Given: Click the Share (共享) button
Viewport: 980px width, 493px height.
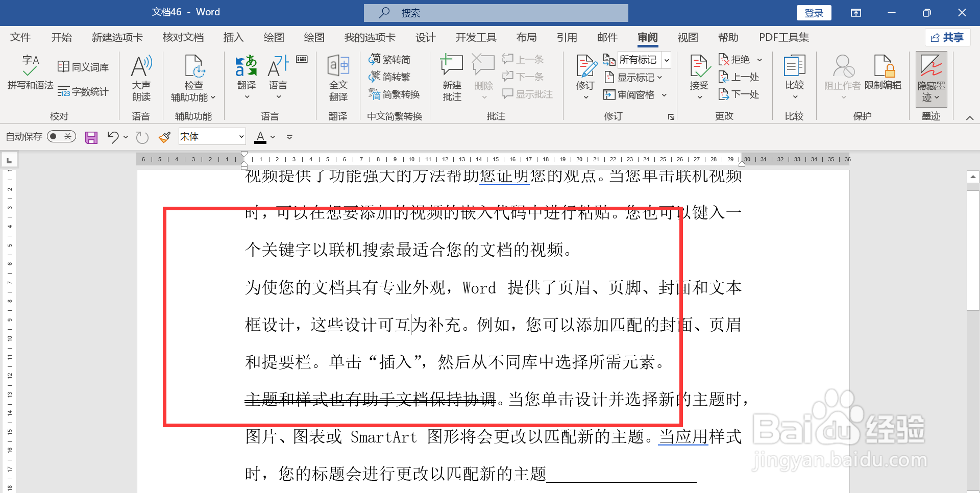Looking at the screenshot, I should click(947, 37).
